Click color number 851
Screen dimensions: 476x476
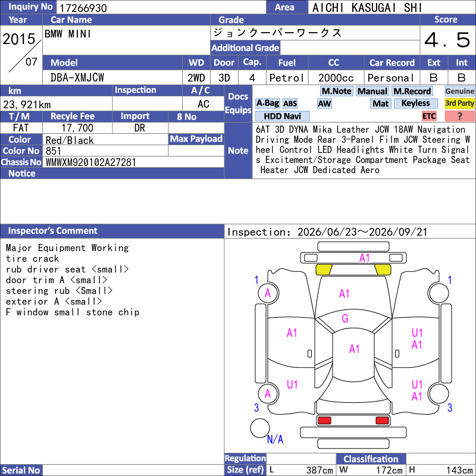tap(54, 151)
